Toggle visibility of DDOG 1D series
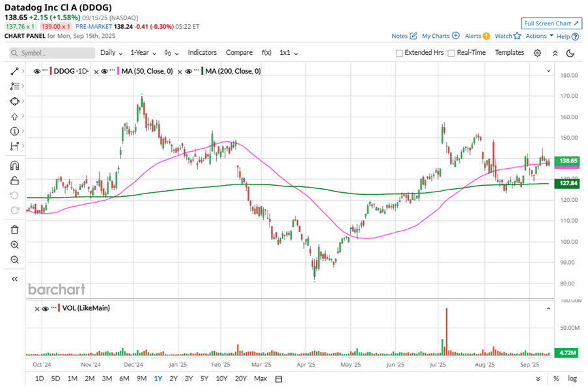The width and height of the screenshot is (588, 389). coord(36,71)
